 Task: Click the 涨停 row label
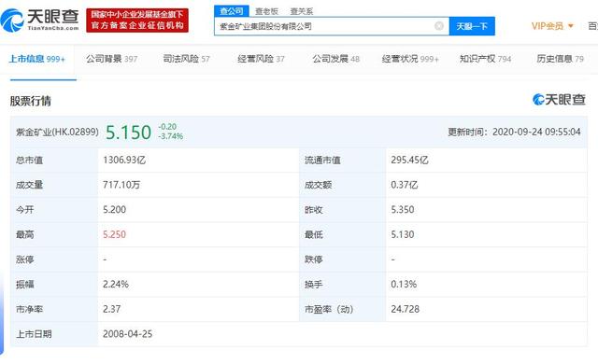[25, 259]
